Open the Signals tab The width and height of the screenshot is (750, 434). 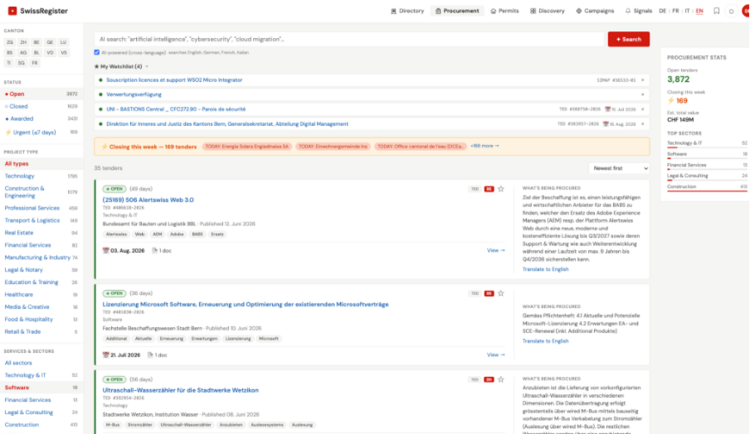tap(639, 11)
